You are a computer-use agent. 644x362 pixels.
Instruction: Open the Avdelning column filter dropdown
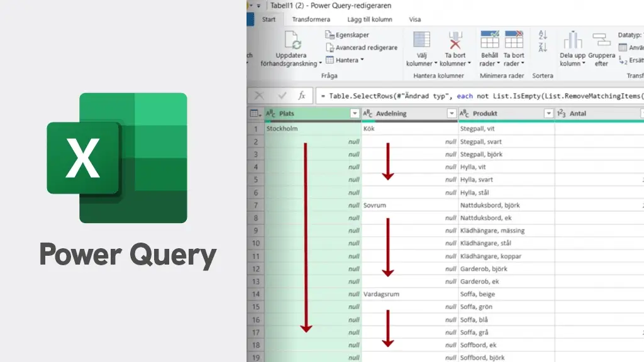point(452,113)
